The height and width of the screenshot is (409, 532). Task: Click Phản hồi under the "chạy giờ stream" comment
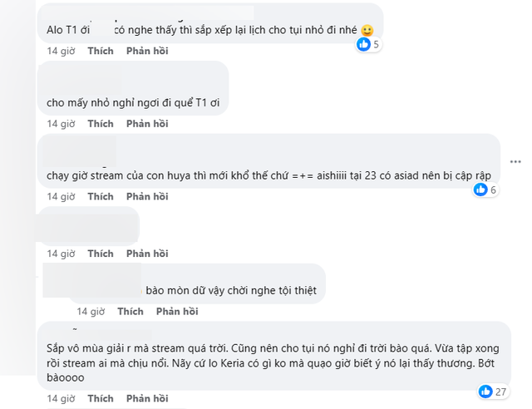[x=147, y=197]
